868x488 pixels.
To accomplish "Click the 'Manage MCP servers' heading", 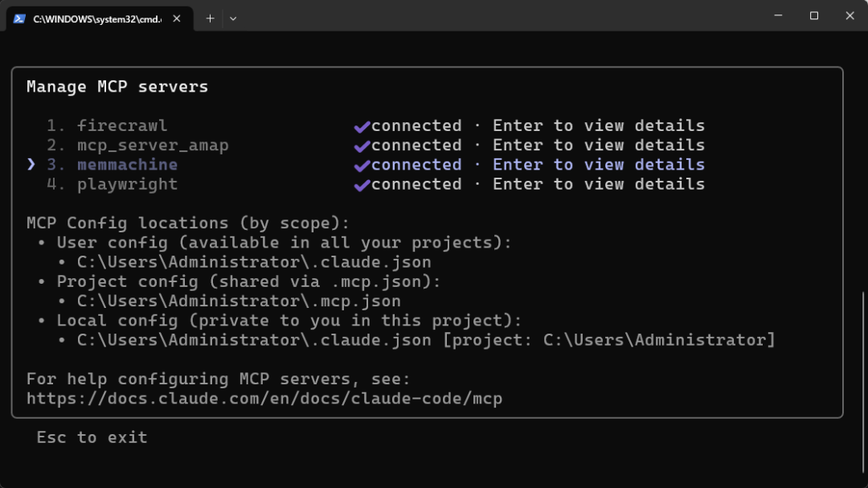I will (x=117, y=87).
